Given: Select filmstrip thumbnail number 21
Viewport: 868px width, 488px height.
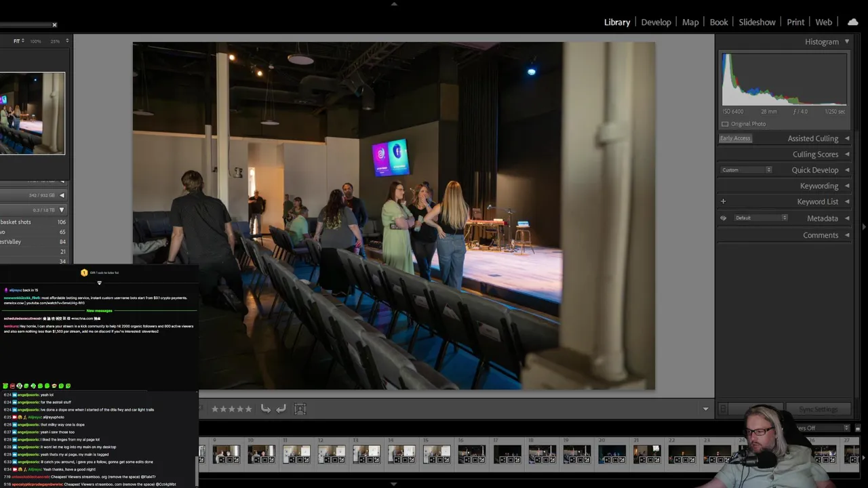Looking at the screenshot, I should 647,454.
